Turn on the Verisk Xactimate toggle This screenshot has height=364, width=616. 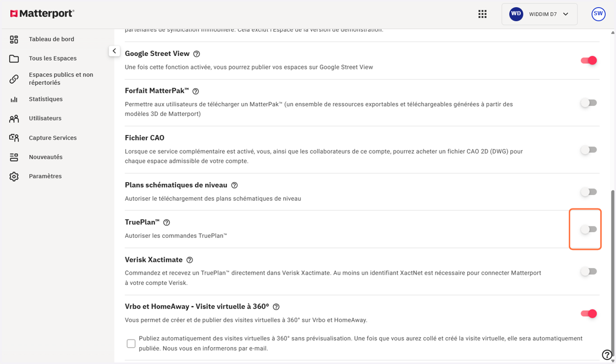(589, 272)
